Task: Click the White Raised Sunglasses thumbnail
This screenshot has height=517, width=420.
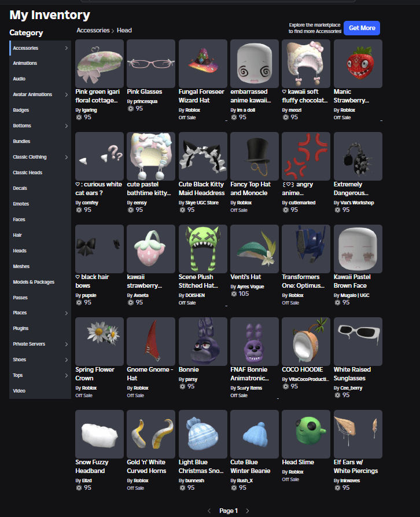Action: 358,342
